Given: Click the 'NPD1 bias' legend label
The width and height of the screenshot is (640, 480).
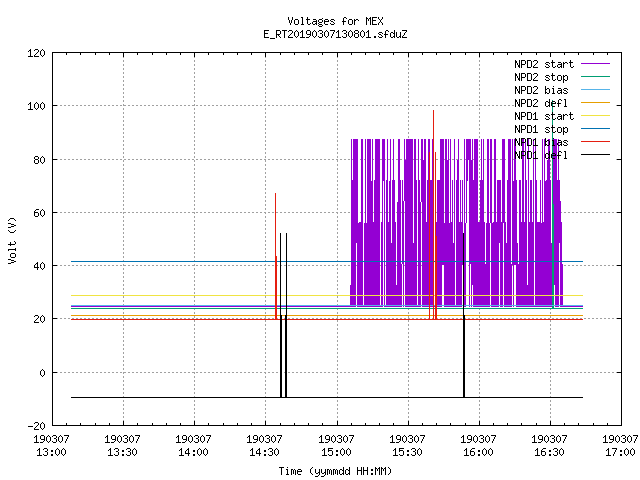Looking at the screenshot, I should point(541,142).
